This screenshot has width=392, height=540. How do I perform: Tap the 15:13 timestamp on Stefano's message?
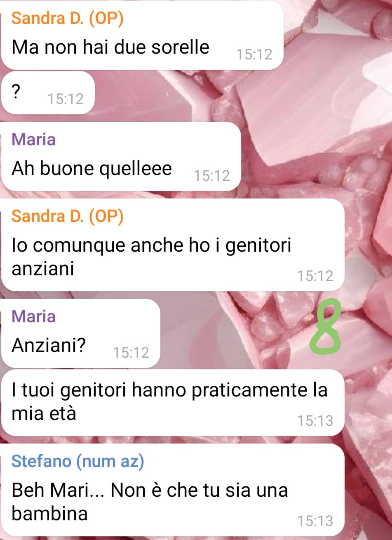pos(315,521)
